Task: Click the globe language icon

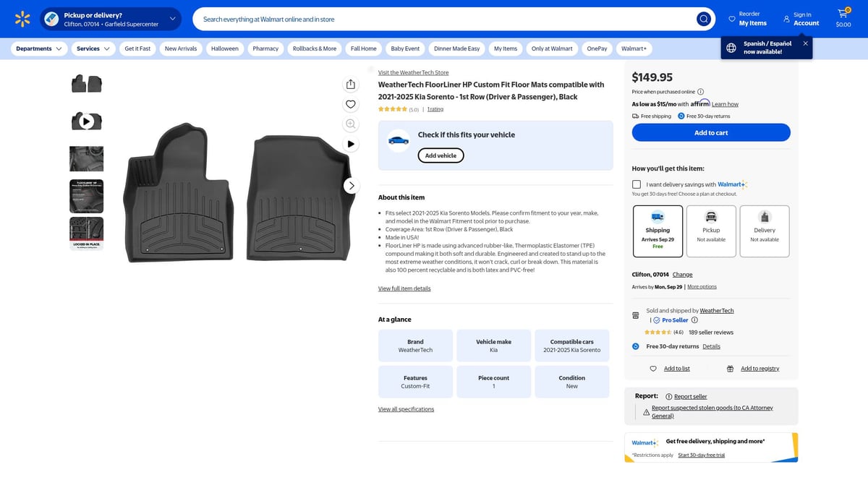Action: [731, 48]
